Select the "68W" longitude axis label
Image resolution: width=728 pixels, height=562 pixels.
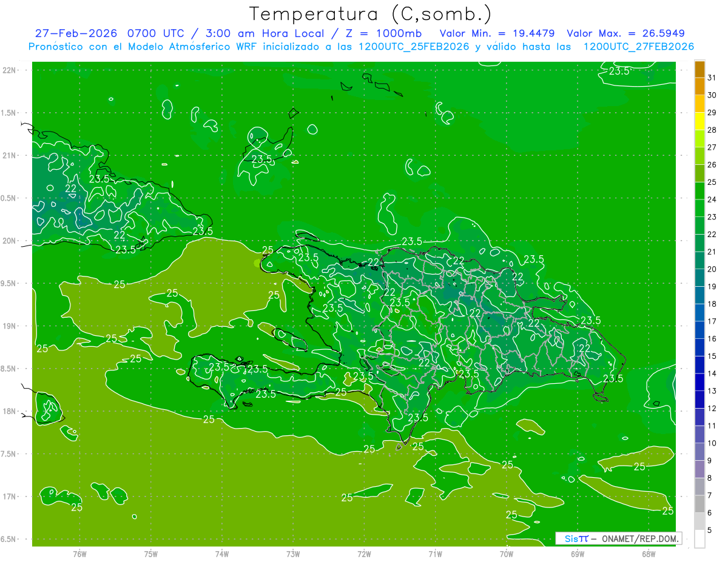pos(648,554)
